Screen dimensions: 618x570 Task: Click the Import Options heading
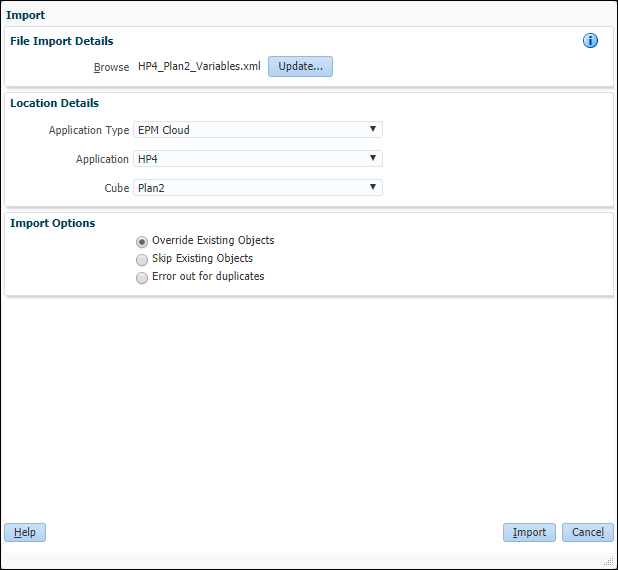pyautogui.click(x=52, y=223)
